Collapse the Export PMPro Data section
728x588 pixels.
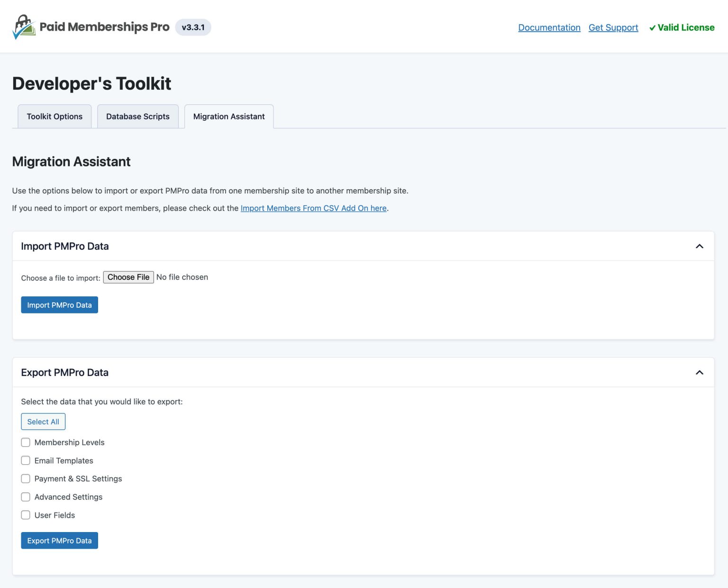(700, 373)
